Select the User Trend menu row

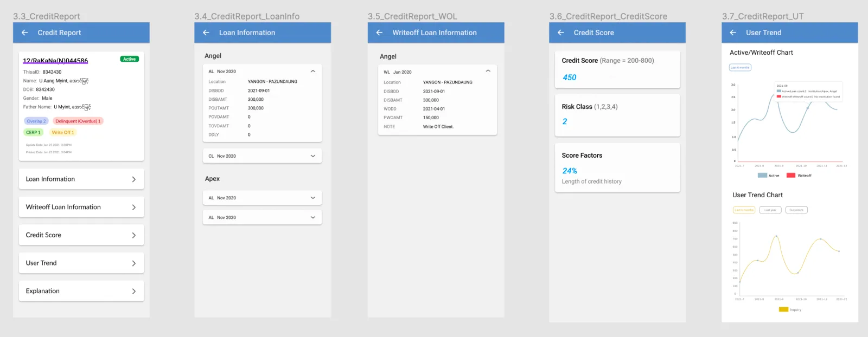[81, 263]
